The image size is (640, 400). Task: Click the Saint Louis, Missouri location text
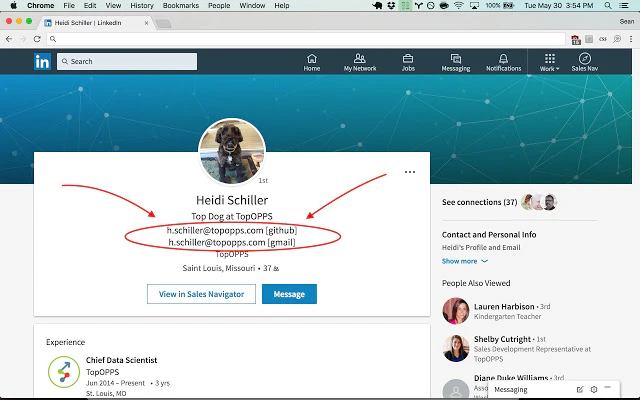[x=219, y=268]
